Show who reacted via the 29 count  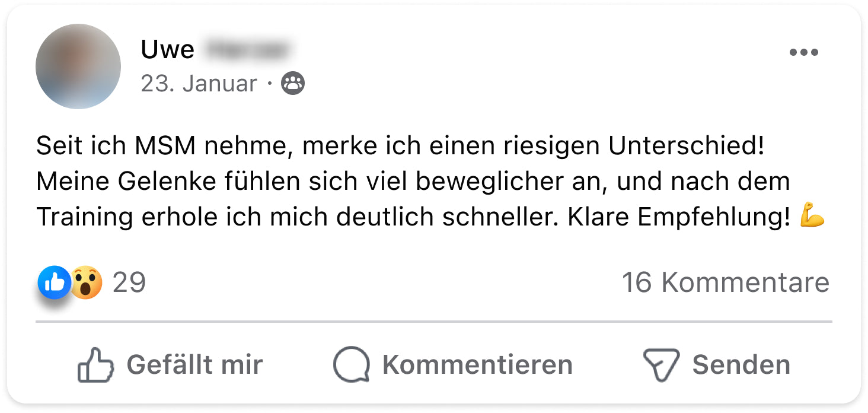click(129, 282)
